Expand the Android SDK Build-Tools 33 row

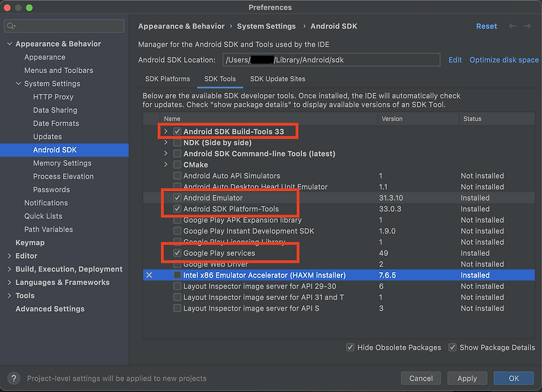(165, 131)
